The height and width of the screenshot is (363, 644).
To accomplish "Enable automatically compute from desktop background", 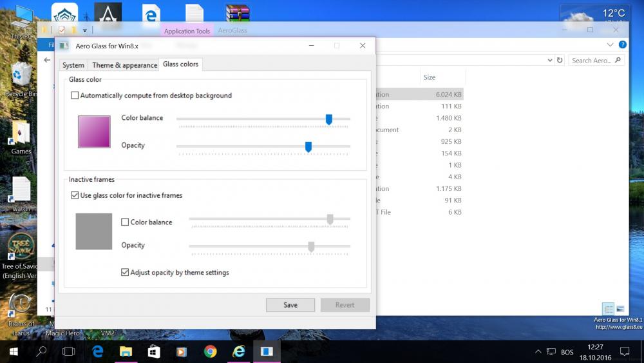I will pyautogui.click(x=75, y=95).
